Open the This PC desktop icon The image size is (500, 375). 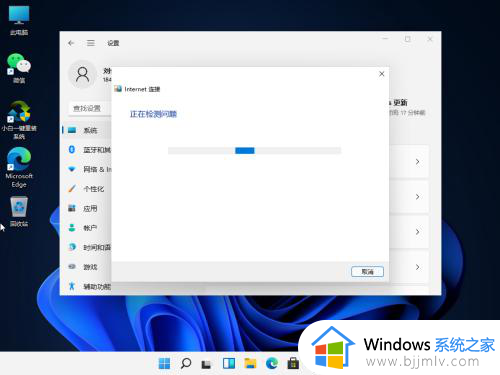(19, 20)
